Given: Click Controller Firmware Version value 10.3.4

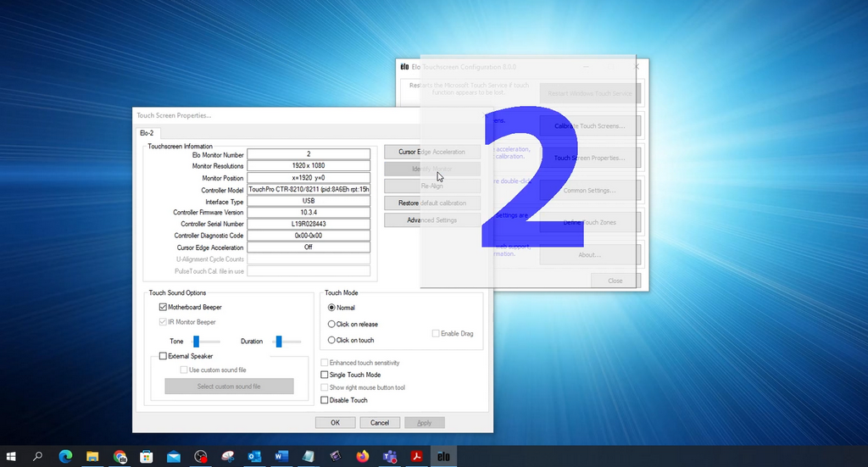Looking at the screenshot, I should click(x=309, y=213).
